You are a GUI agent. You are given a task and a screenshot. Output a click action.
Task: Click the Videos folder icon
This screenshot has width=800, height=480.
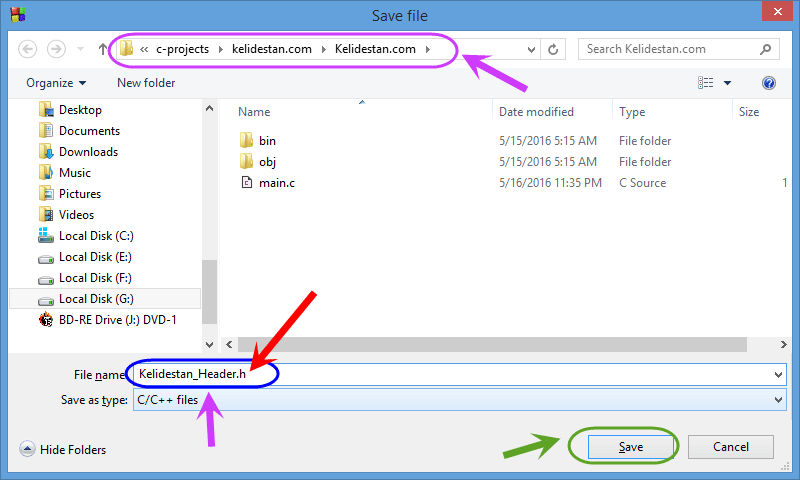coord(46,215)
